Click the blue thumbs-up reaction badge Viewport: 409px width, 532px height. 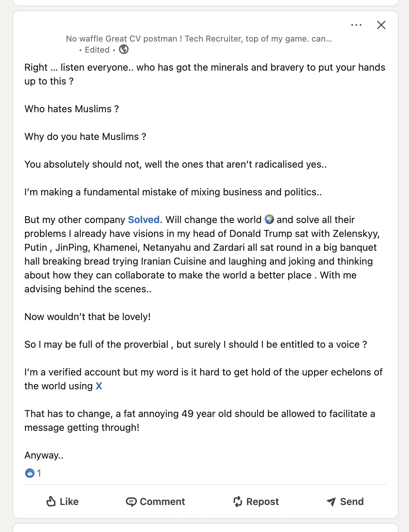[30, 473]
